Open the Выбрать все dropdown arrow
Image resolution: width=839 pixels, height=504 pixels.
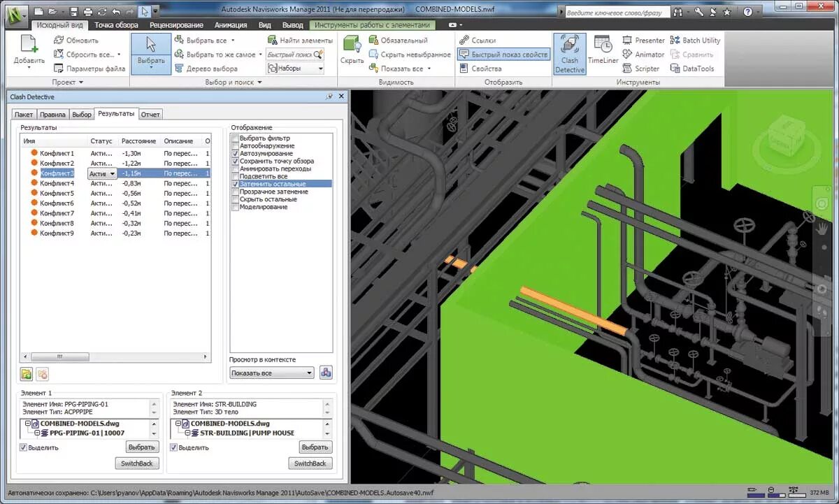[x=232, y=41]
